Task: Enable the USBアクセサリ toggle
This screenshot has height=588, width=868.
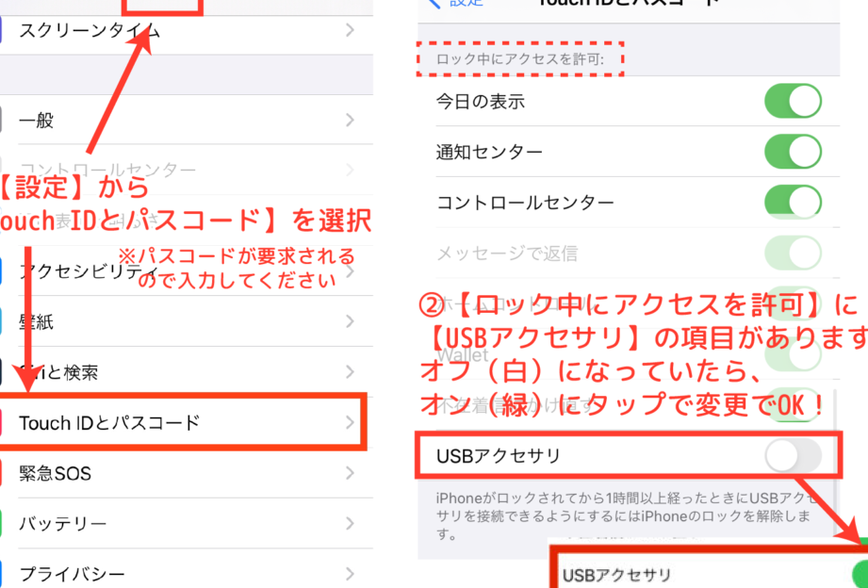Action: tap(793, 456)
